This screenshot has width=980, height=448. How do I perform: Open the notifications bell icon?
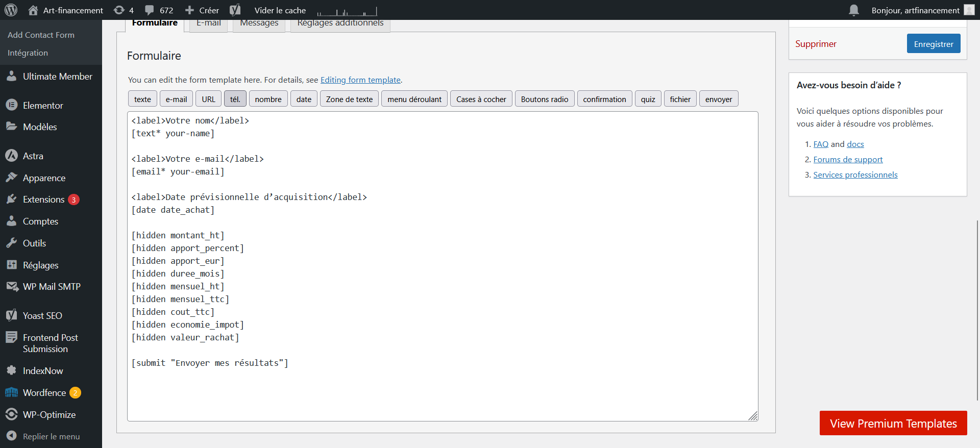[853, 10]
